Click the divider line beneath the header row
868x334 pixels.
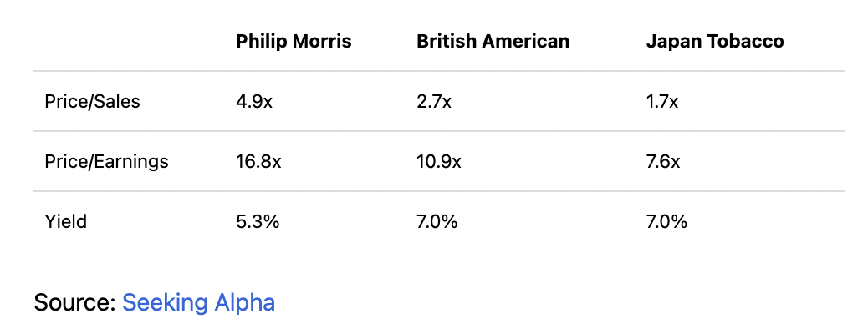[x=439, y=71]
